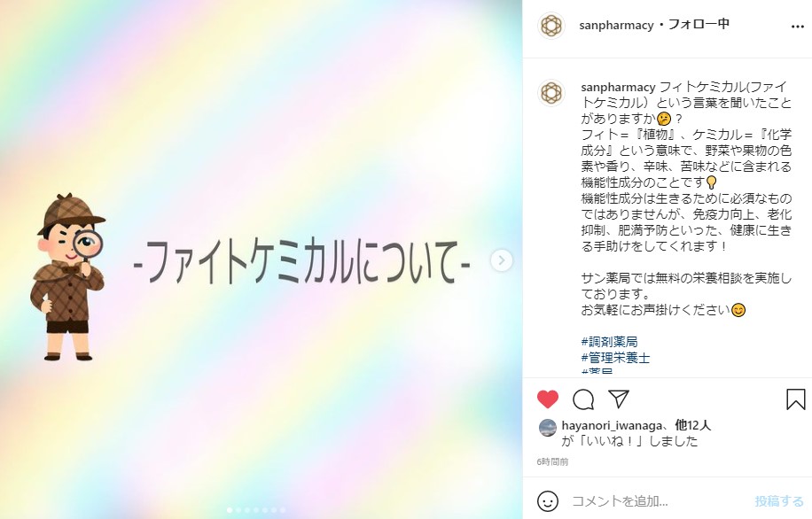Click the red heart like icon
The image size is (812, 519).
point(547,399)
